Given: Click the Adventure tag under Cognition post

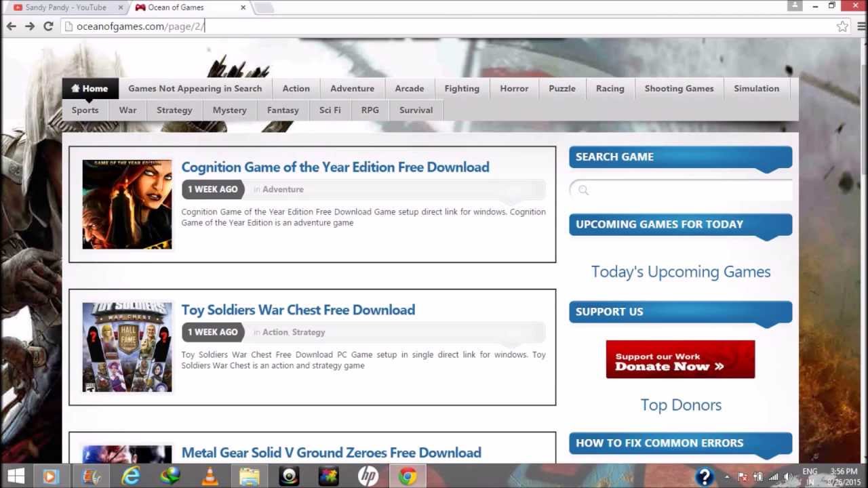Looking at the screenshot, I should [x=283, y=189].
